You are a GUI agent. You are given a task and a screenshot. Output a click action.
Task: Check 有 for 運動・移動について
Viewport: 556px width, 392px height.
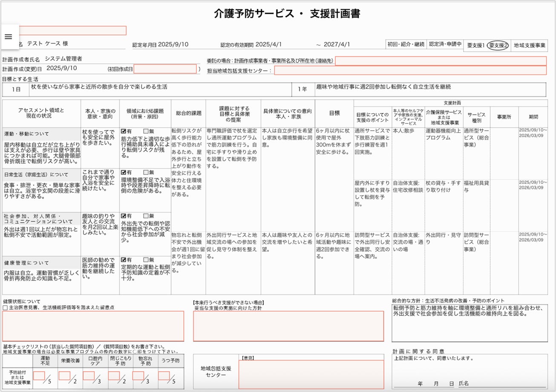124,132
